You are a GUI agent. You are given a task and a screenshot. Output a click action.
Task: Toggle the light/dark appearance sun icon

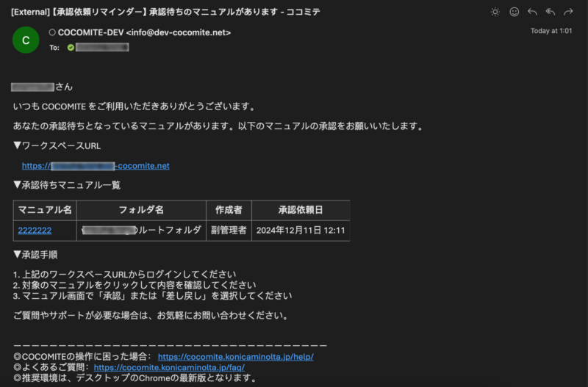pos(495,12)
